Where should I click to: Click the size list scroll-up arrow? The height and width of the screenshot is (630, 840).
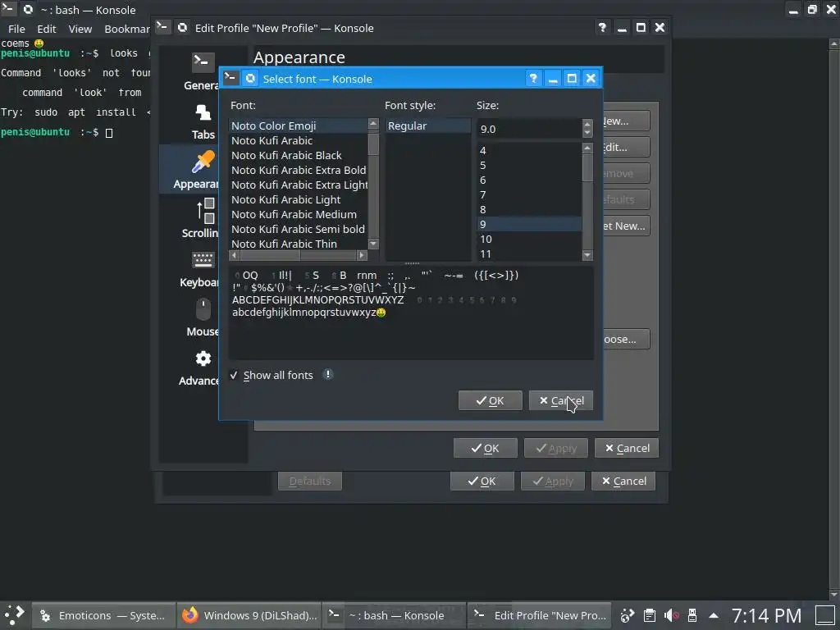click(x=587, y=148)
